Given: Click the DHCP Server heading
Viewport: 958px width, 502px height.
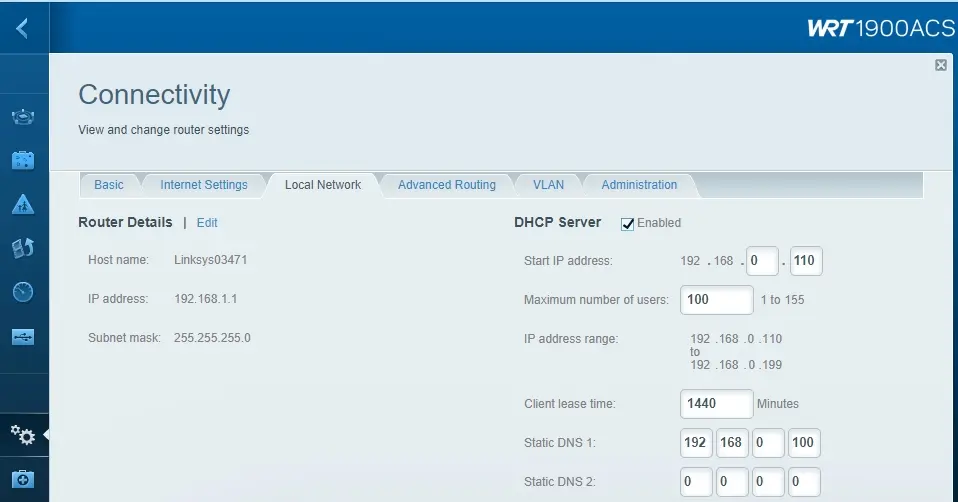Looking at the screenshot, I should (x=558, y=222).
